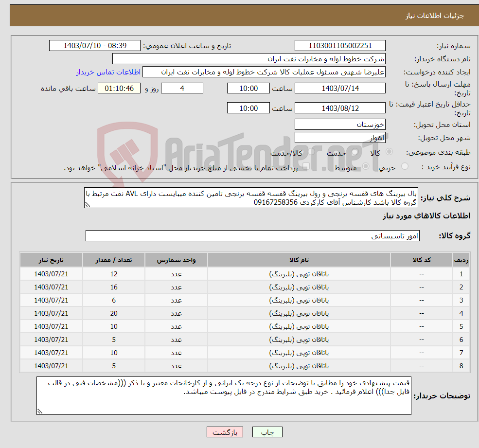This screenshot has height=448, width=479.
Task: Select the خدمت radio button
Action: [355, 152]
